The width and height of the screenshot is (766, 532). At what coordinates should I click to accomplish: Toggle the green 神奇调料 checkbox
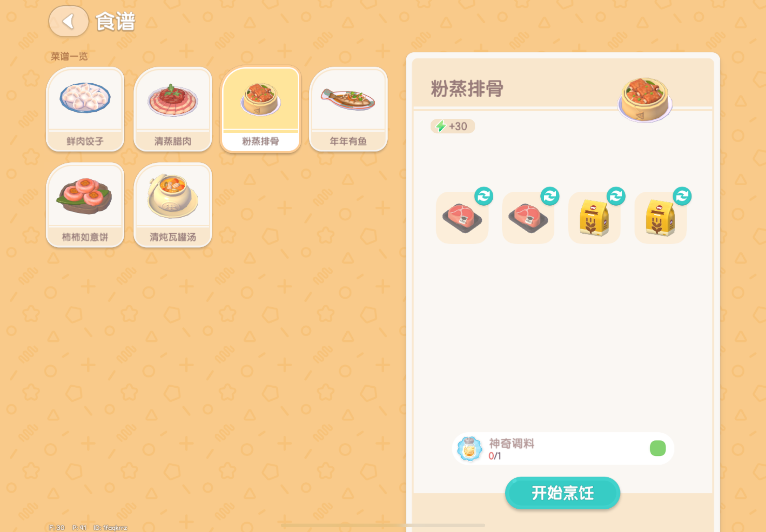coord(658,448)
